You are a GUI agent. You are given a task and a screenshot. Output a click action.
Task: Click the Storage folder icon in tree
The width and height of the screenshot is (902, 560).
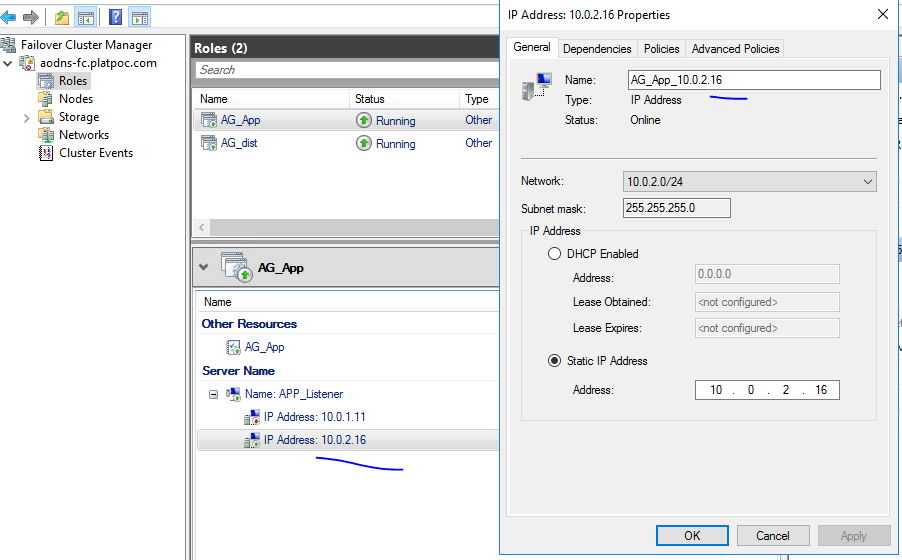click(x=46, y=117)
